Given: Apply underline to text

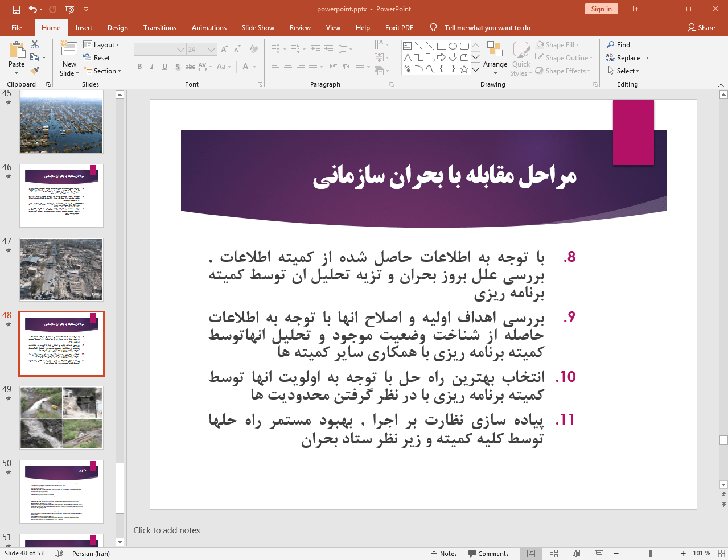Looking at the screenshot, I should 164,67.
